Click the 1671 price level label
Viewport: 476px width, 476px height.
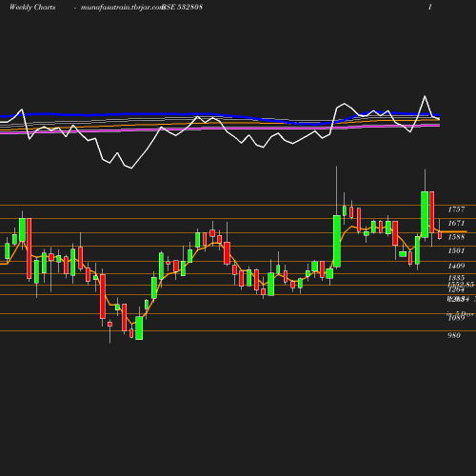click(456, 223)
